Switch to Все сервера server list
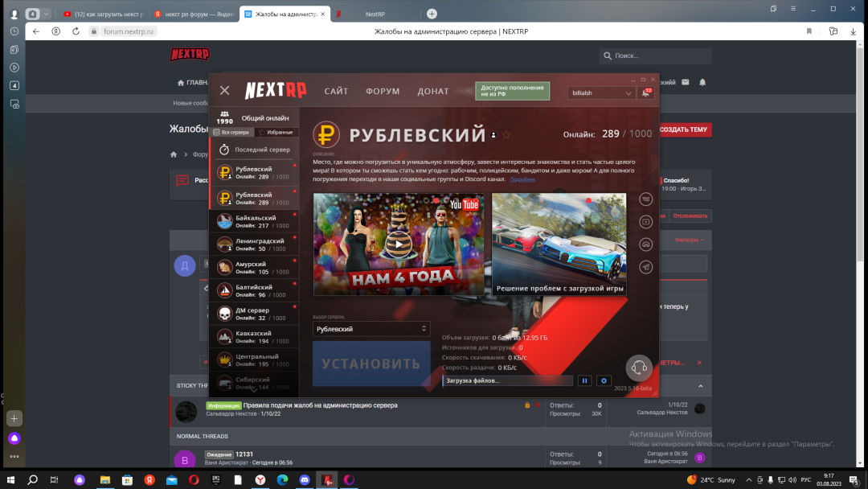 tap(231, 132)
